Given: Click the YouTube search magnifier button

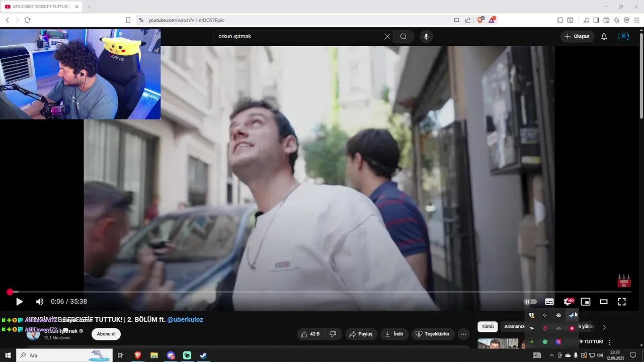Looking at the screenshot, I should 404,36.
